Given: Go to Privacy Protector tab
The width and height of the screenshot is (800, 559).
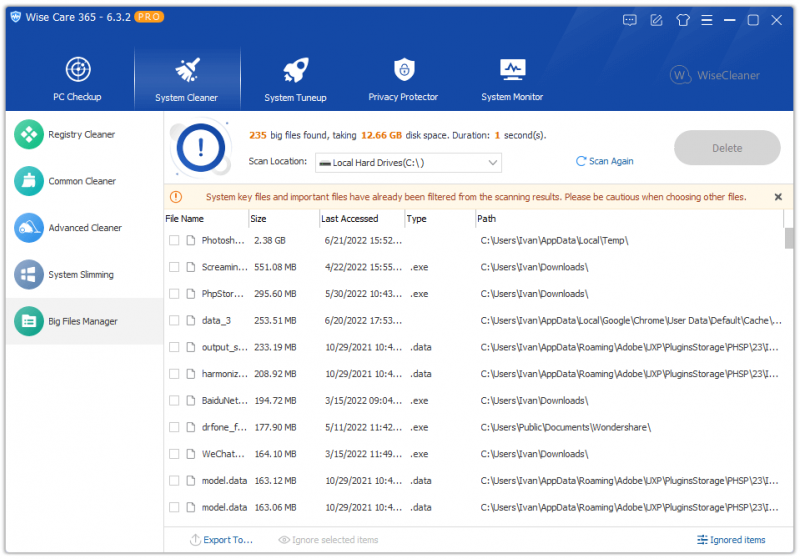Looking at the screenshot, I should tap(404, 79).
